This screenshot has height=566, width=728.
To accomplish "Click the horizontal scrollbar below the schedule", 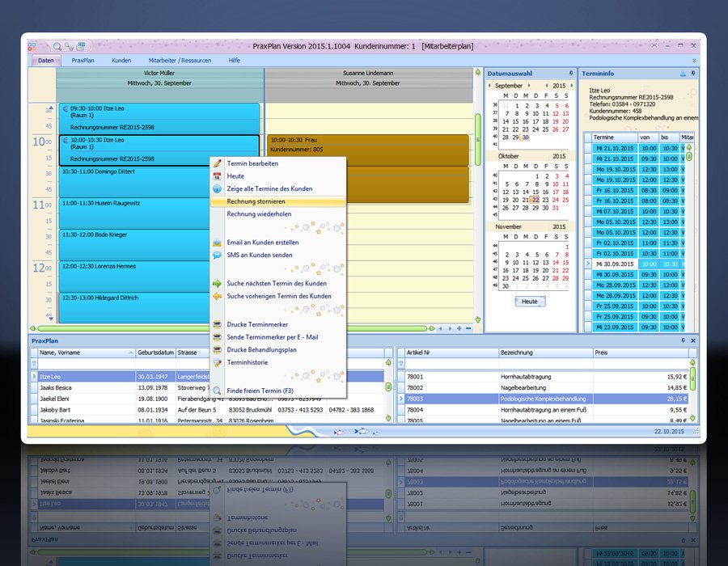I will 231,328.
